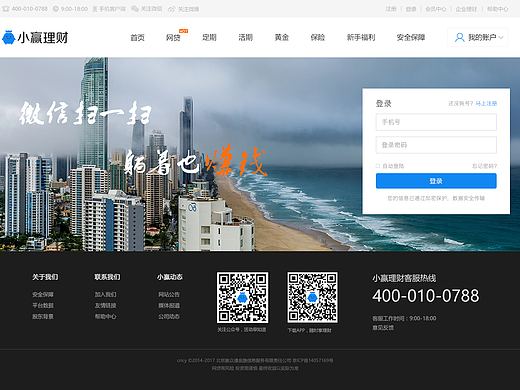Click the 登录 link in top bar
The image size is (520, 390).
(x=411, y=9)
